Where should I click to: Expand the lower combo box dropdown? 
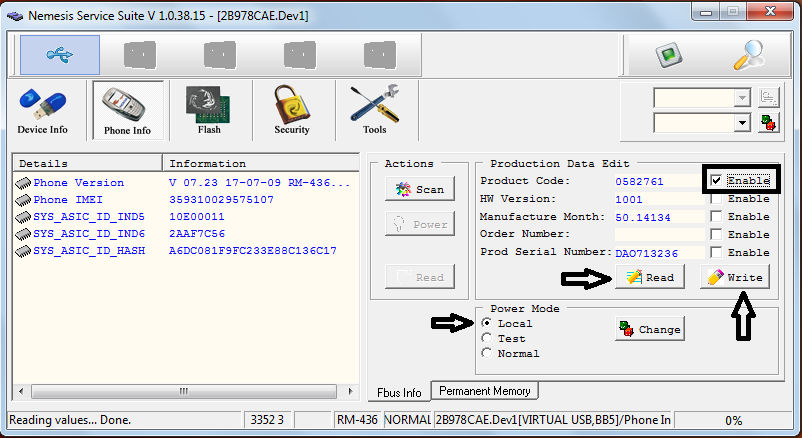pos(742,123)
